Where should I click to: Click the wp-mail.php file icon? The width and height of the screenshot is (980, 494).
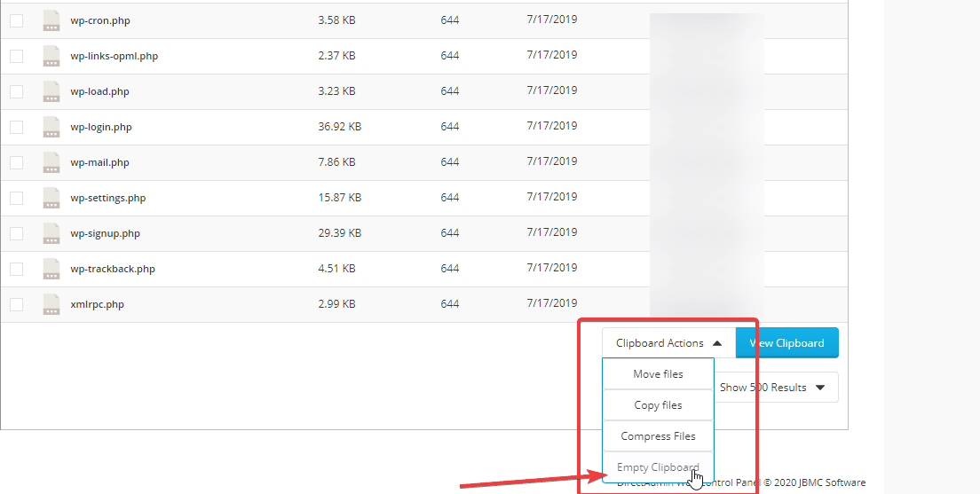[51, 162]
